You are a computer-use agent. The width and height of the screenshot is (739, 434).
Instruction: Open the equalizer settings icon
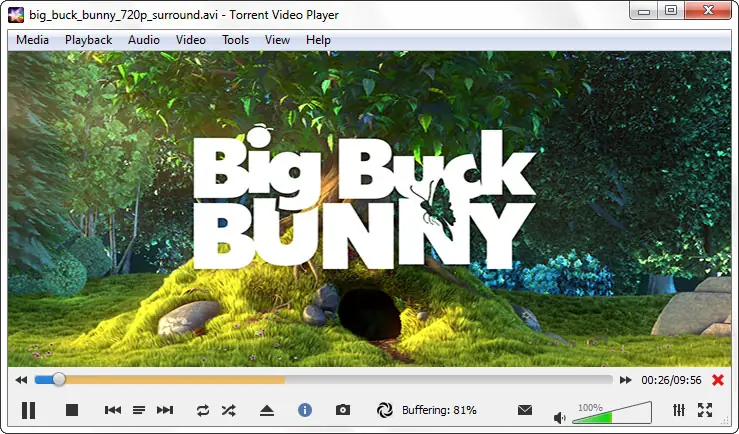[679, 410]
